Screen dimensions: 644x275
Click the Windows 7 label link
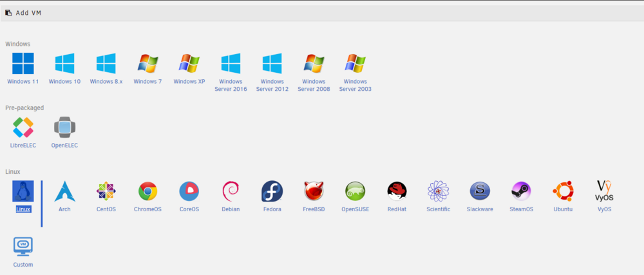tap(147, 81)
